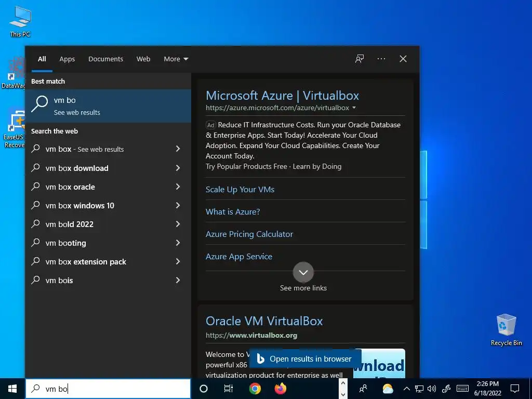Viewport: 532px width, 399px height.
Task: Open network status tray icon
Action: (x=419, y=389)
